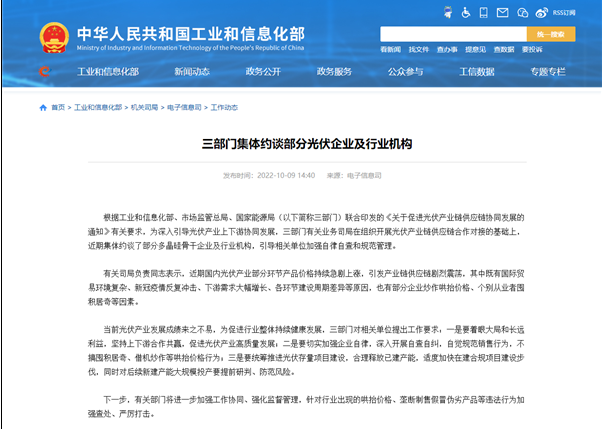This screenshot has height=429, width=602.
Task: Open the 政务服务 navigation menu
Action: tap(334, 72)
